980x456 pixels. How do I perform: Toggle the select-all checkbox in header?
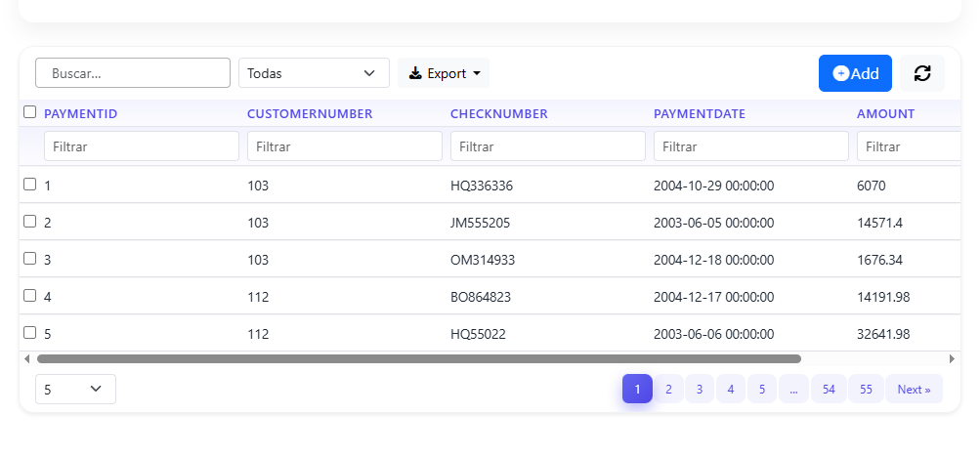pos(29,112)
